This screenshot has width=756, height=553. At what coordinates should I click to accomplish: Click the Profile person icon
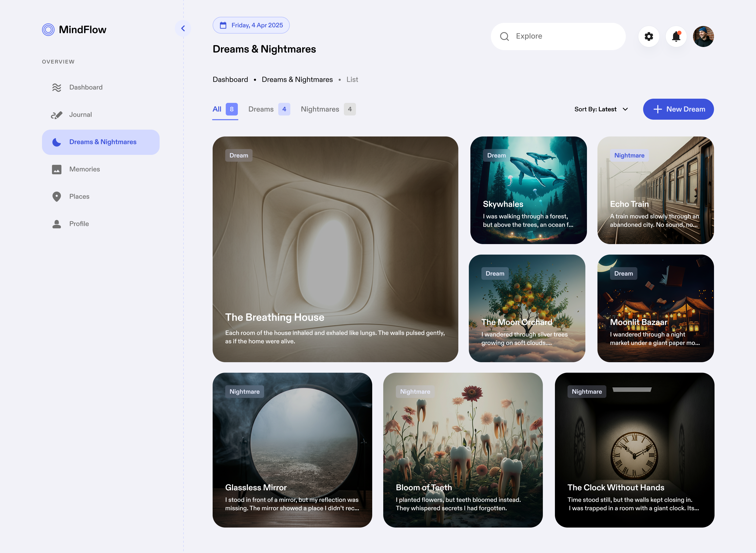(x=57, y=224)
